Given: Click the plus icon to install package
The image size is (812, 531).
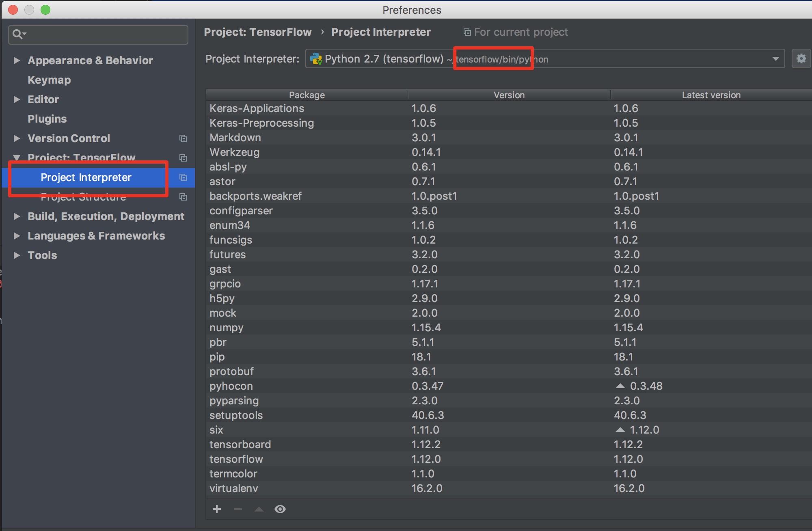Looking at the screenshot, I should [217, 509].
